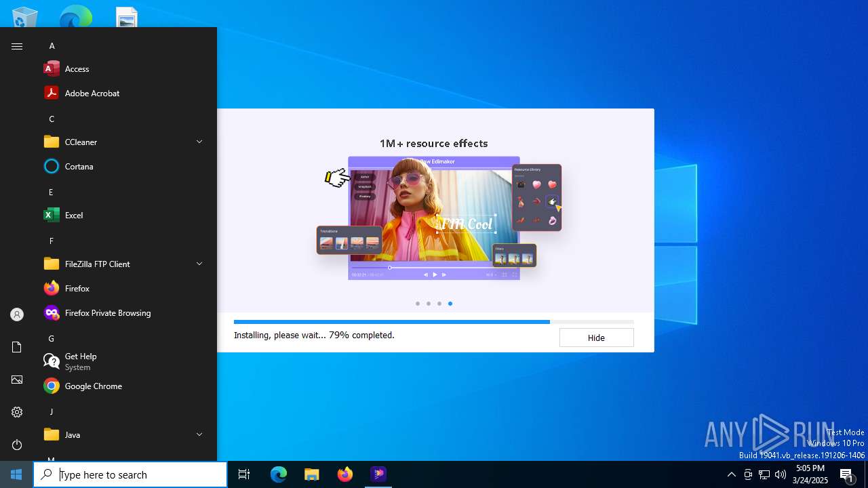Screen dimensions: 868x488
Task: Jump to letter G section header
Action: pyautogui.click(x=52, y=339)
